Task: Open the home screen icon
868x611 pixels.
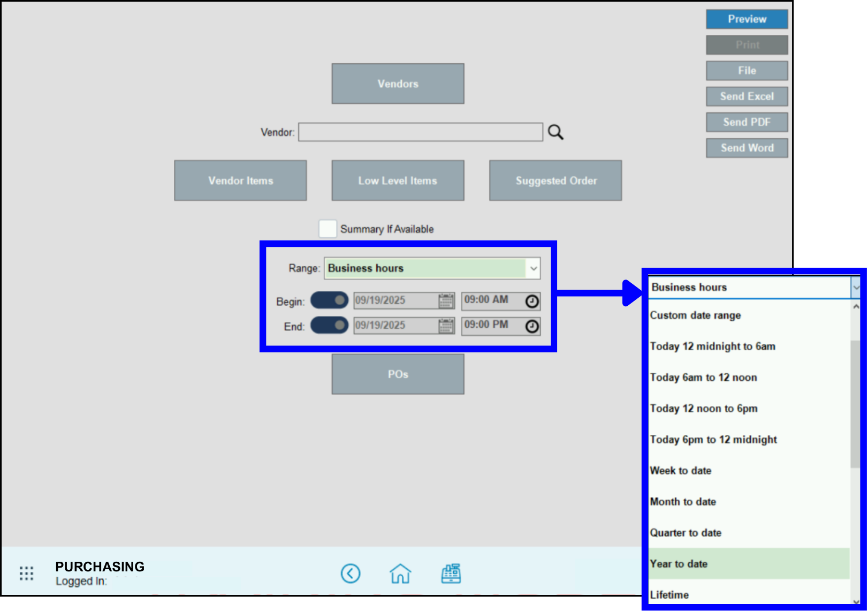Action: tap(400, 574)
